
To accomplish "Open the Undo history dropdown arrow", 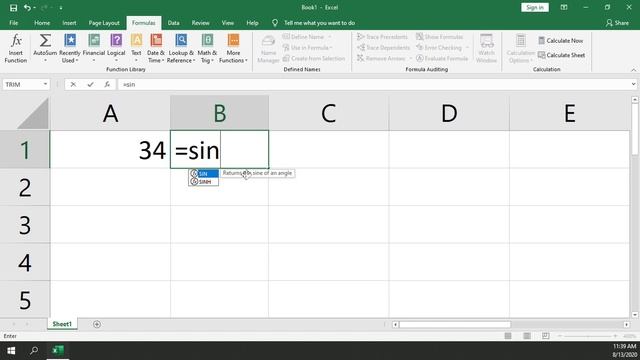I will coord(34,8).
